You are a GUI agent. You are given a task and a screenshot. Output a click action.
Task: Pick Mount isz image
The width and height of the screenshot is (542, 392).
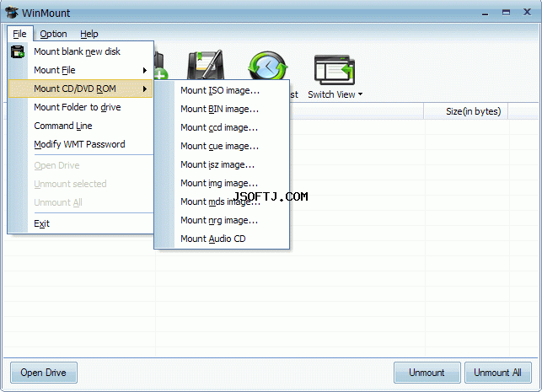(x=222, y=164)
